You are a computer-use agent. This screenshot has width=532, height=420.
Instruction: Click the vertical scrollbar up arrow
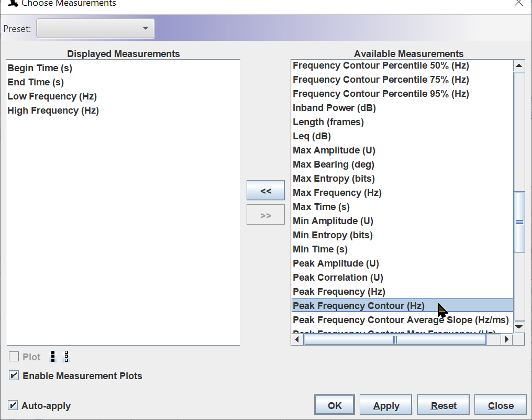[x=519, y=65]
